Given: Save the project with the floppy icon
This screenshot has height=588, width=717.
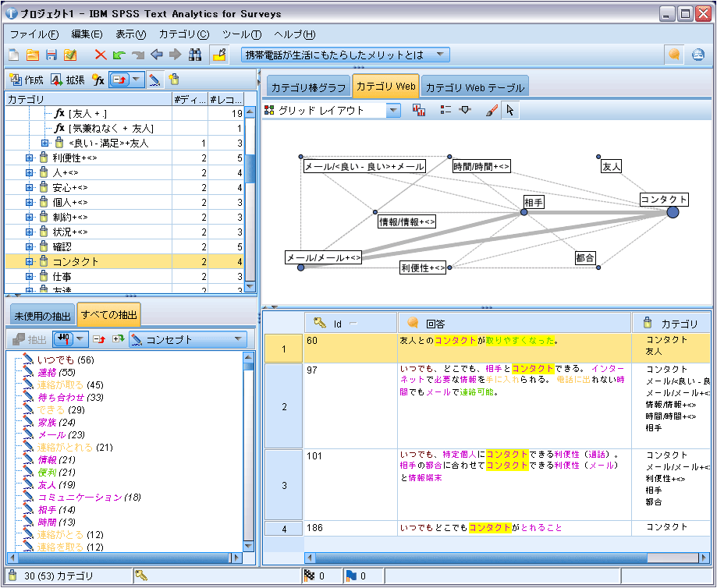Looking at the screenshot, I should 51,55.
